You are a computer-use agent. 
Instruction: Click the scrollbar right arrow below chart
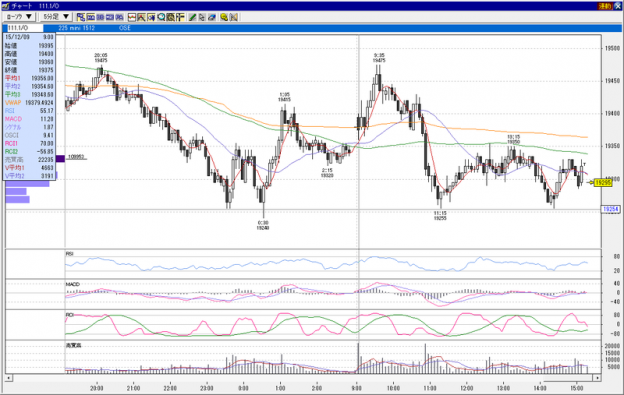597,377
